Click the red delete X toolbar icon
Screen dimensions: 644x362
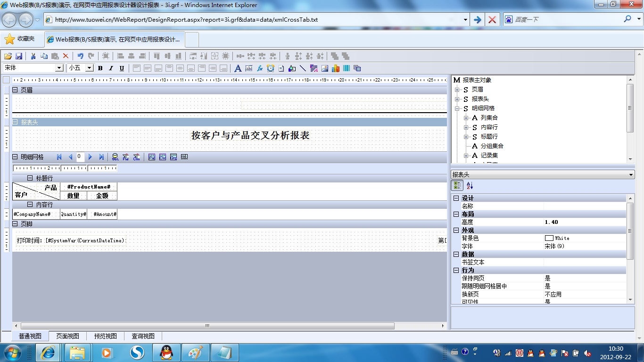coord(66,56)
